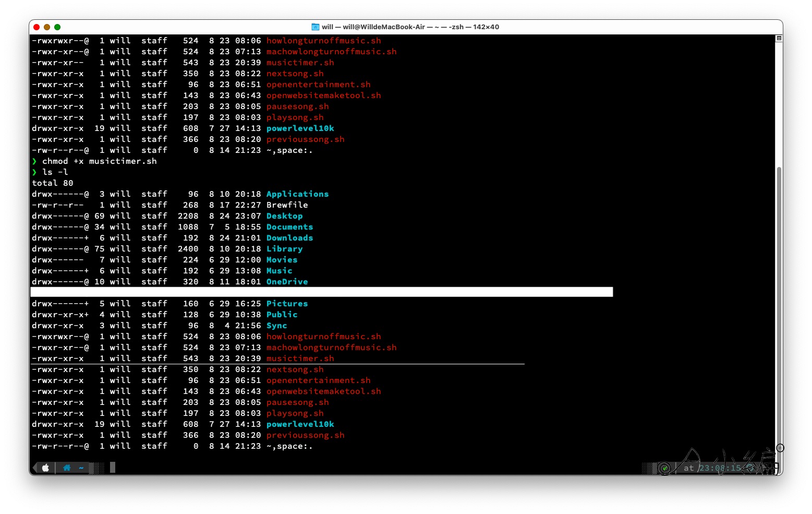Click the Desktop directory name

[x=285, y=216]
